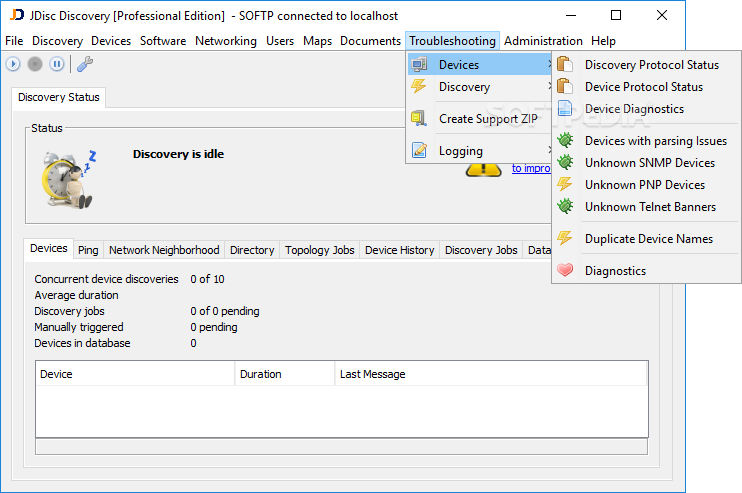Click the sleeping alarm clock status image
The image size is (742, 493).
point(69,179)
